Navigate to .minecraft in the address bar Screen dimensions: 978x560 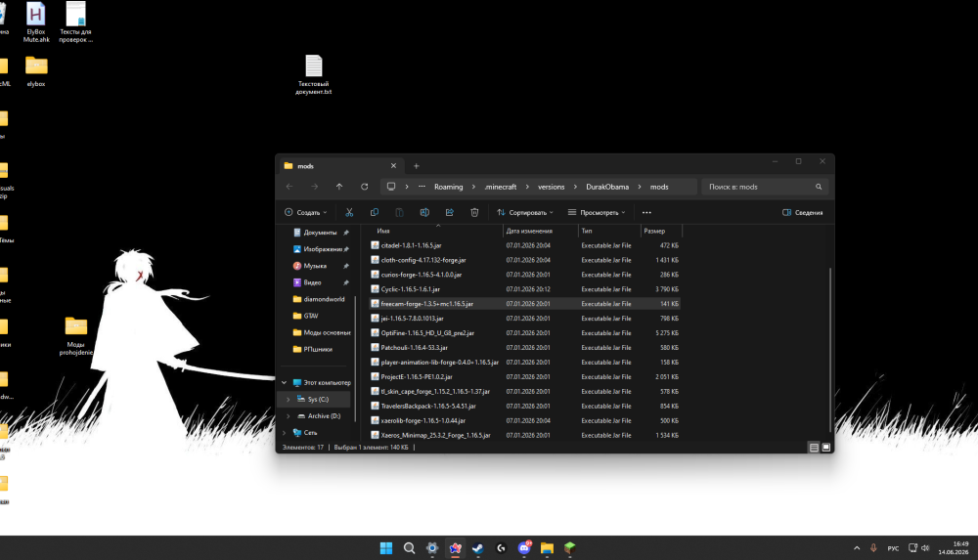(x=501, y=187)
